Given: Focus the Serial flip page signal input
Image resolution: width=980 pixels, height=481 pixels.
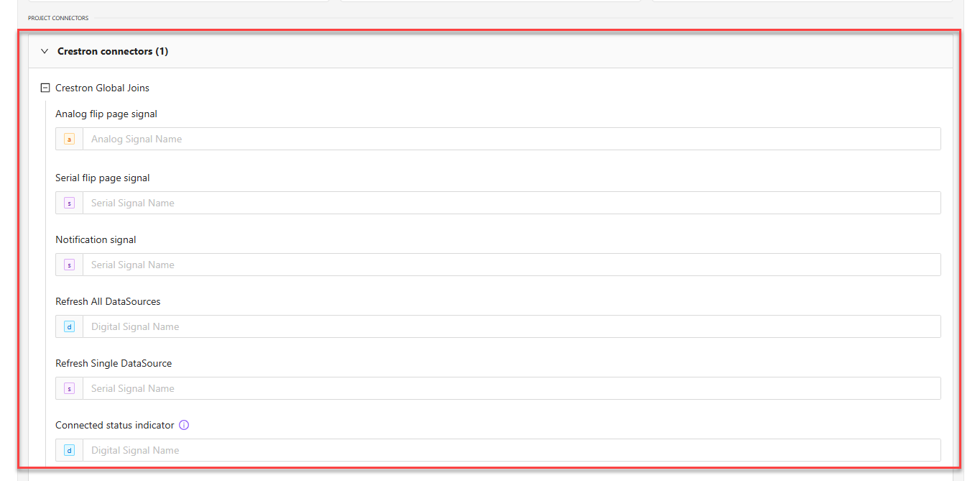Looking at the screenshot, I should click(x=511, y=203).
